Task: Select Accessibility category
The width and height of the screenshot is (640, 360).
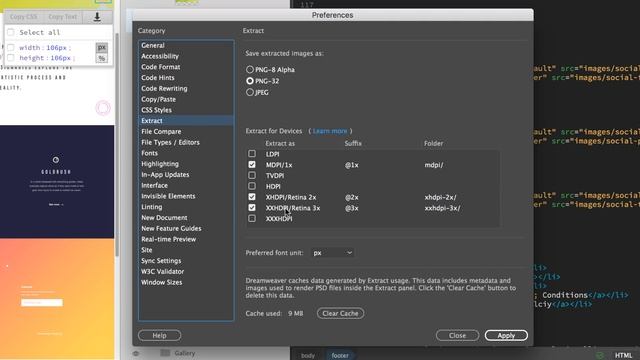Action: tap(186, 56)
